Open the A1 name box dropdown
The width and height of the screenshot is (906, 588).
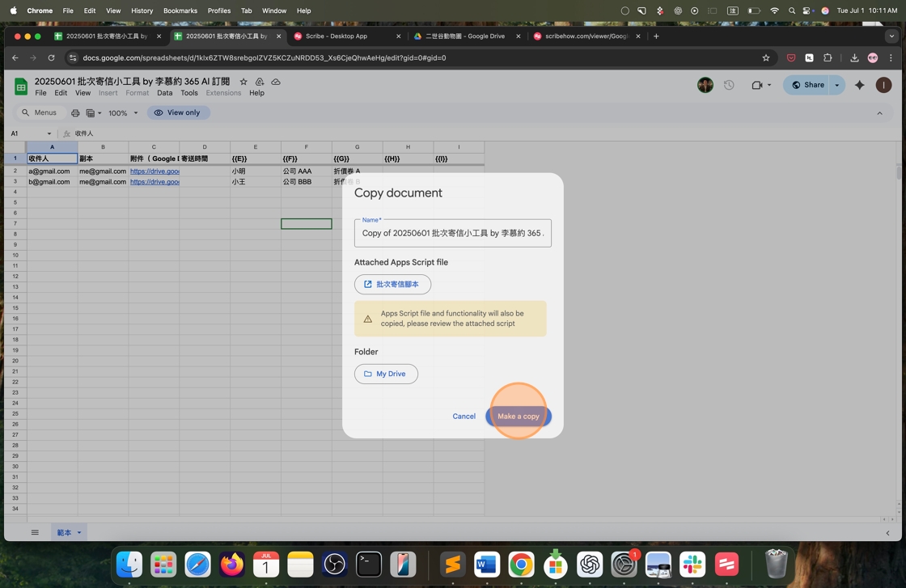pos(49,133)
